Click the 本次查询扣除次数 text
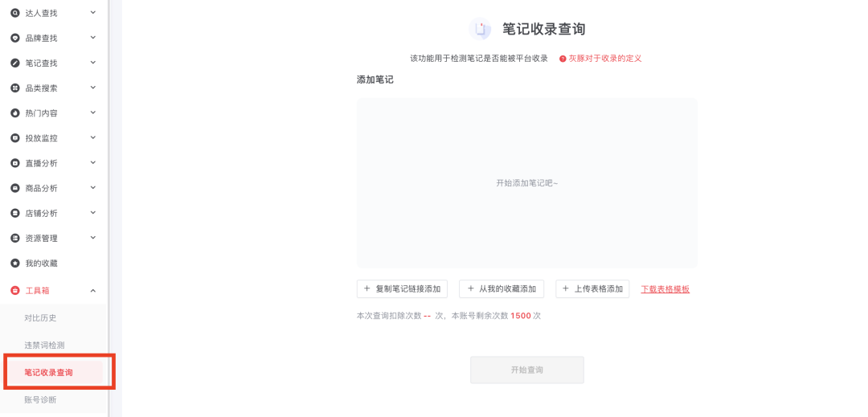Image resolution: width=868 pixels, height=417 pixels. 389,316
